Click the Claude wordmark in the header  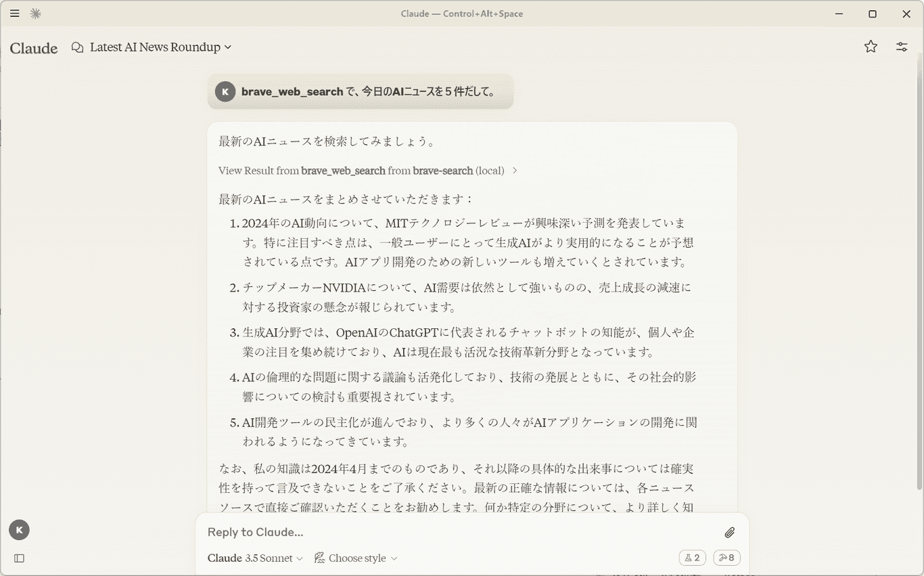click(x=32, y=47)
